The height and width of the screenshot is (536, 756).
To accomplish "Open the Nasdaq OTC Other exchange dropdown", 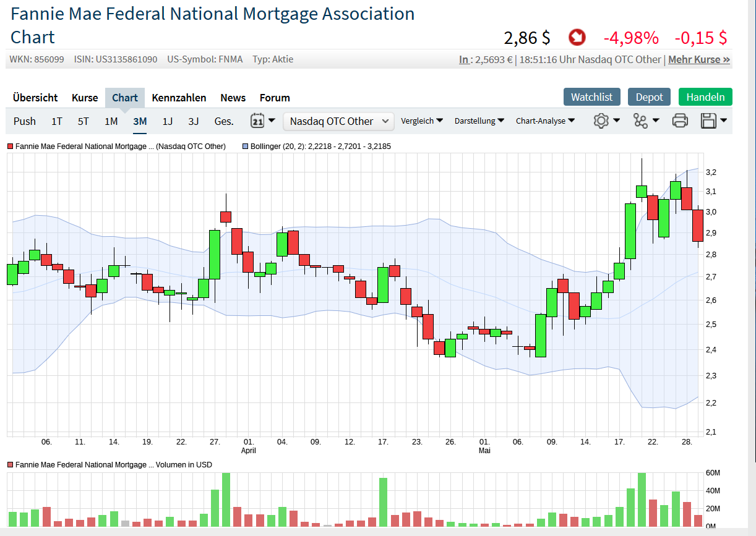I will click(338, 121).
